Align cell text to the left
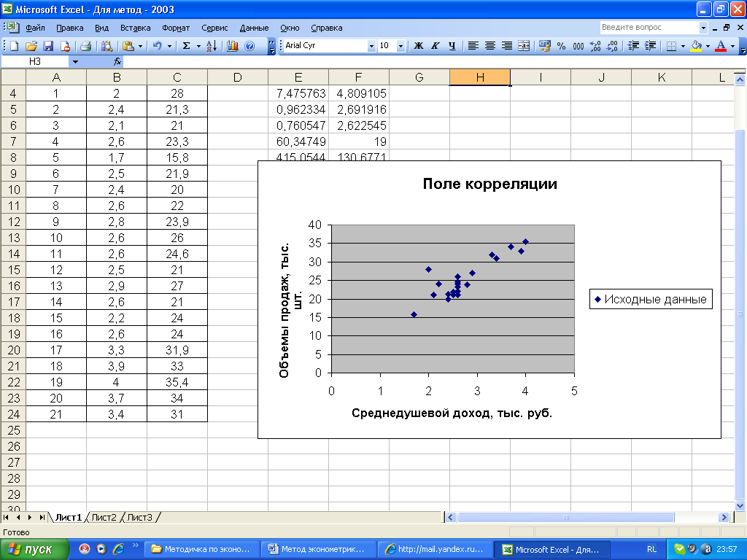 click(x=473, y=46)
